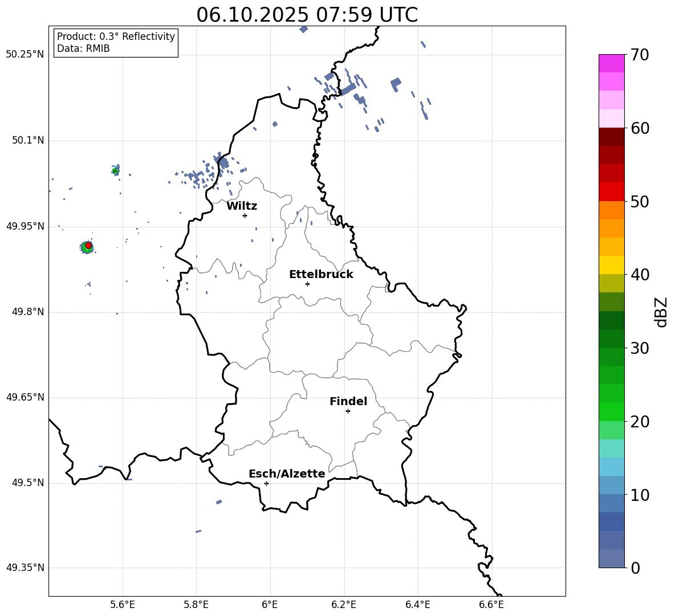Click the magenta top colorbar segment

pyautogui.click(x=611, y=63)
